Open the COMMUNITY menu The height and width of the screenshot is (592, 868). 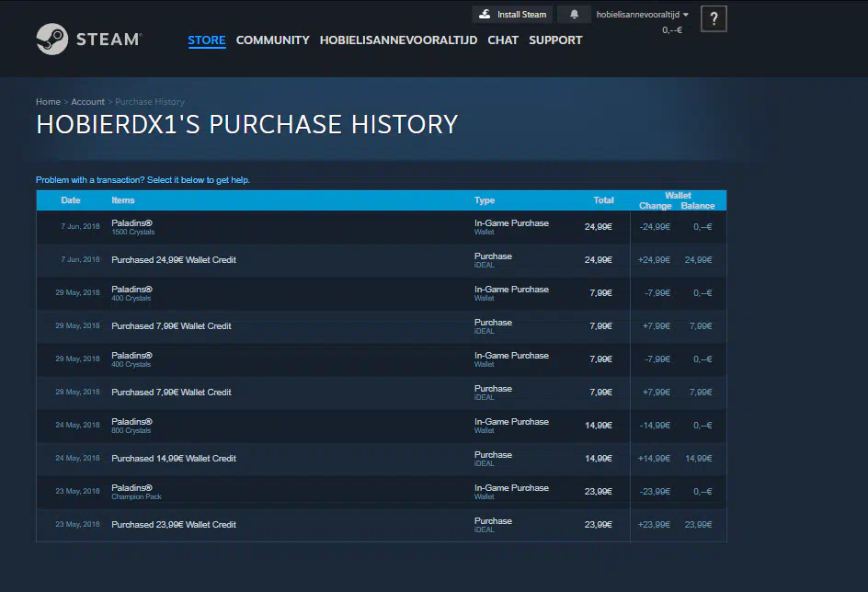tap(272, 40)
